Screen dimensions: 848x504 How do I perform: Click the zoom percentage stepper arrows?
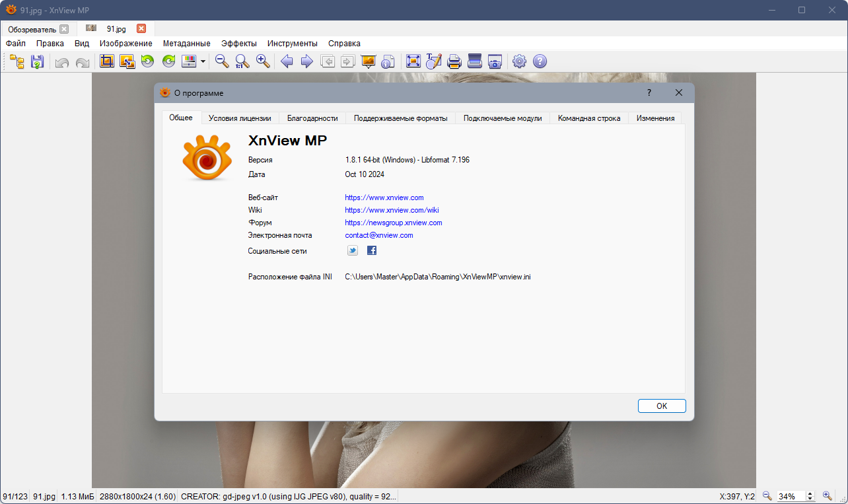[x=810, y=496]
